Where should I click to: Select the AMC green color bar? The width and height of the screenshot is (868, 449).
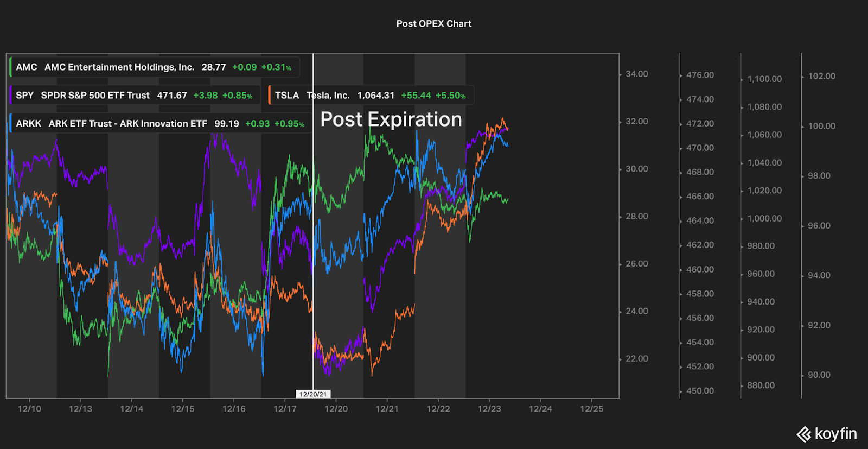10,67
